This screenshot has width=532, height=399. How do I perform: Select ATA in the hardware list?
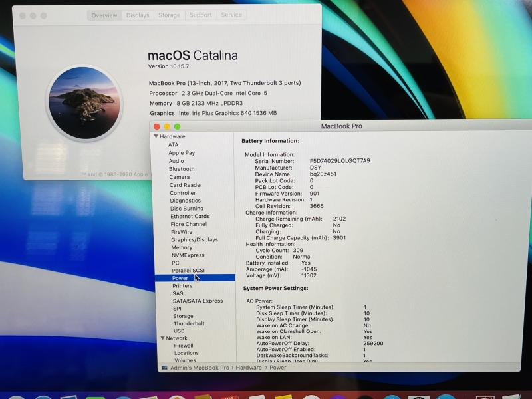tap(173, 144)
